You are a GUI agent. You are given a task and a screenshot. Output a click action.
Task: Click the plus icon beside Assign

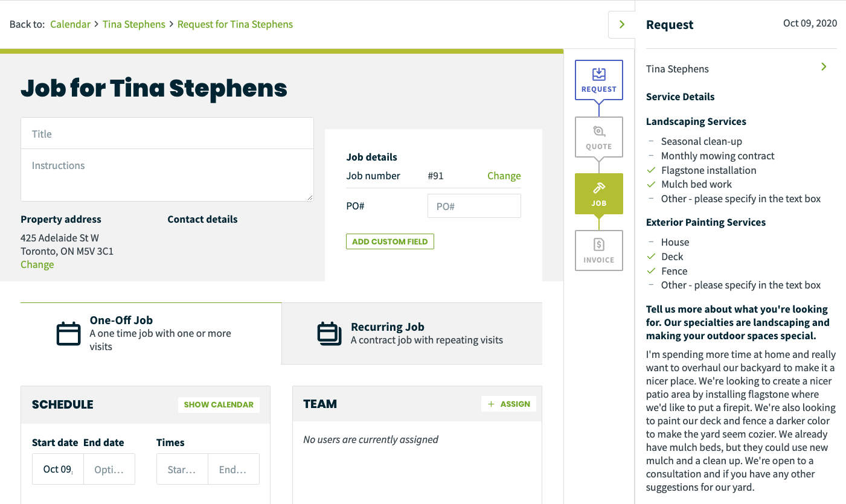point(491,404)
